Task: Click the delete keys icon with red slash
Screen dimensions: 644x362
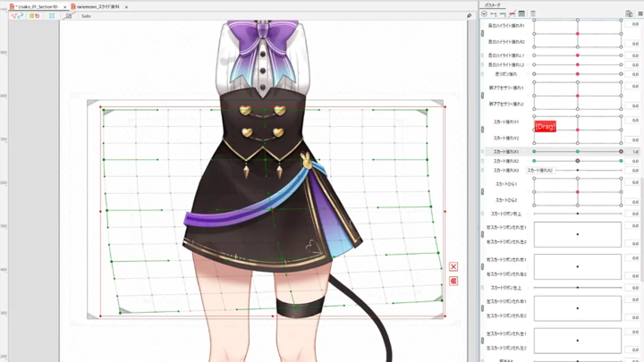Action: pyautogui.click(x=513, y=14)
